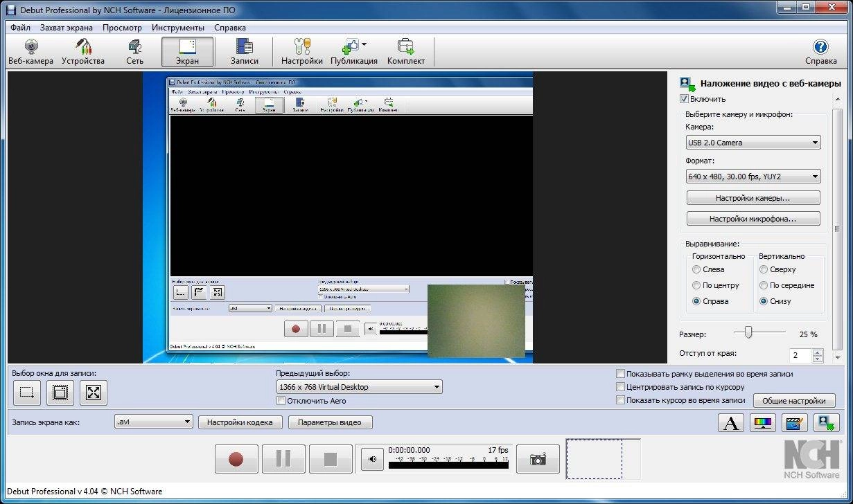
Task: Open the Камера dropdown USB 2.0 Camera
Action: [753, 143]
